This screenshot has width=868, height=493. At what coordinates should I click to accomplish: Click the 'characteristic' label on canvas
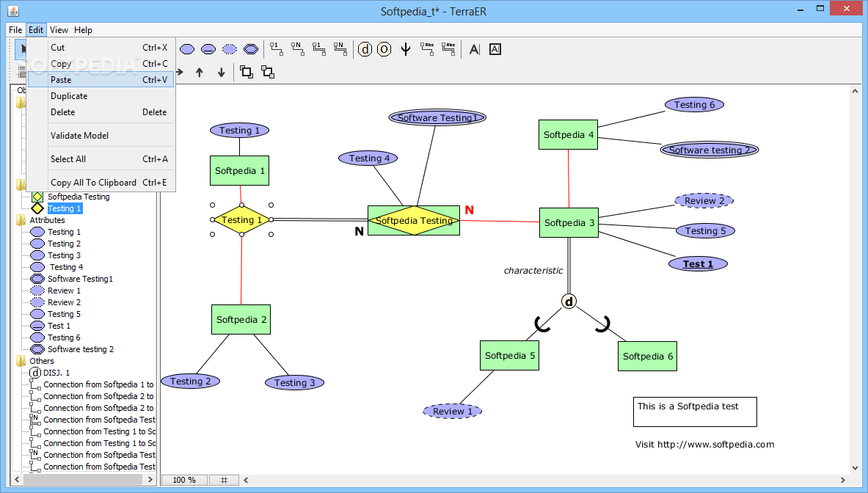533,271
